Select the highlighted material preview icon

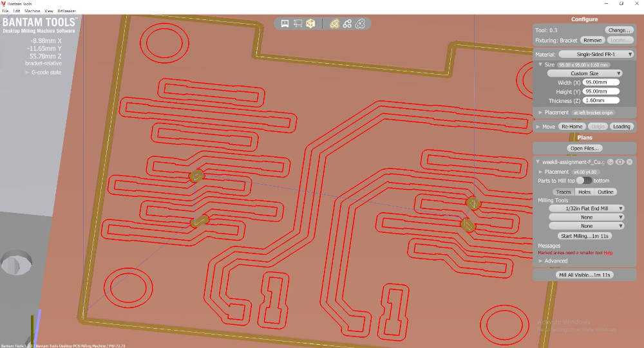334,23
